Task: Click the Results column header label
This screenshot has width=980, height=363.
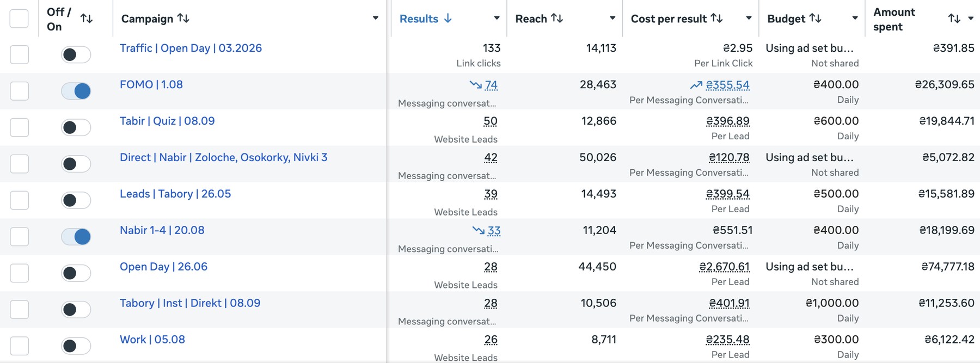Action: pyautogui.click(x=419, y=19)
